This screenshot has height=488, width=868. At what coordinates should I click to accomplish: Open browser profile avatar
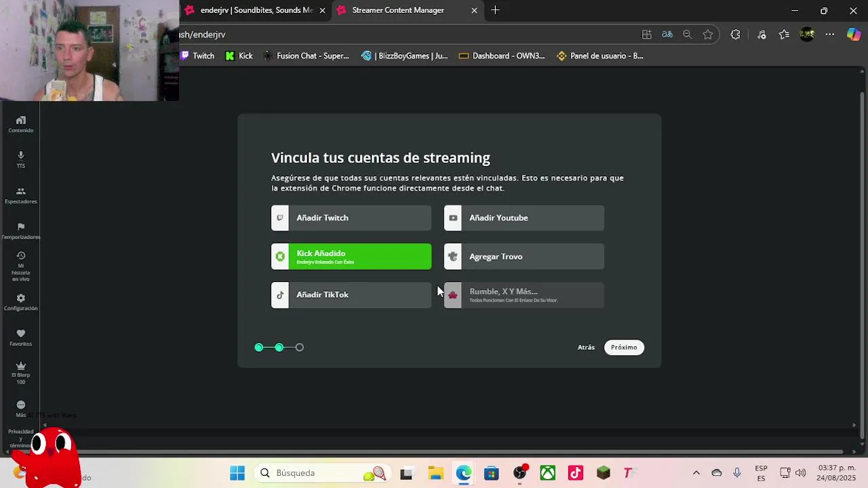click(x=807, y=35)
